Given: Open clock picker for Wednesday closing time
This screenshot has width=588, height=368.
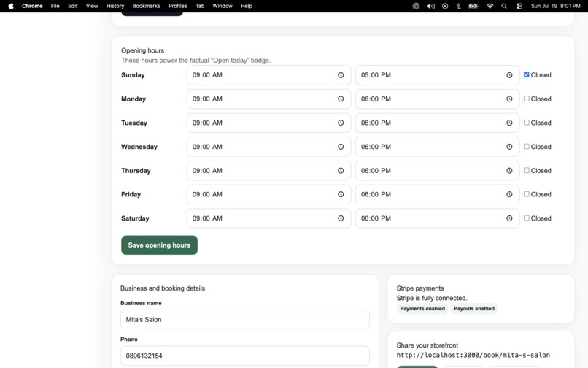Looking at the screenshot, I should point(509,147).
